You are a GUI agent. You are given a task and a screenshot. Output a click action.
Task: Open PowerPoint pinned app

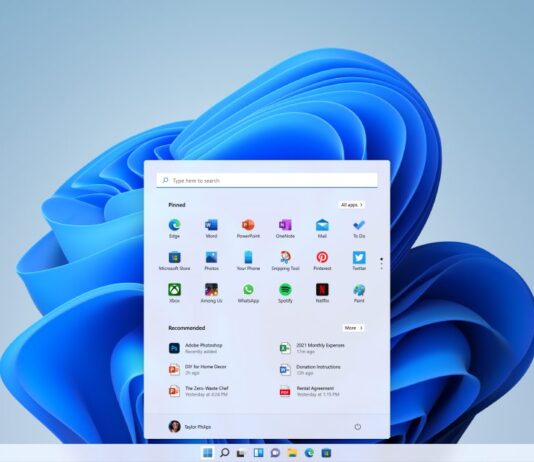pos(248,228)
